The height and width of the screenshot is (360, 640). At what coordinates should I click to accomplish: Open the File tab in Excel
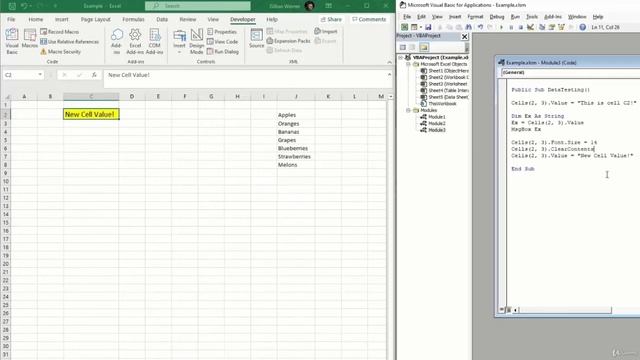11,19
